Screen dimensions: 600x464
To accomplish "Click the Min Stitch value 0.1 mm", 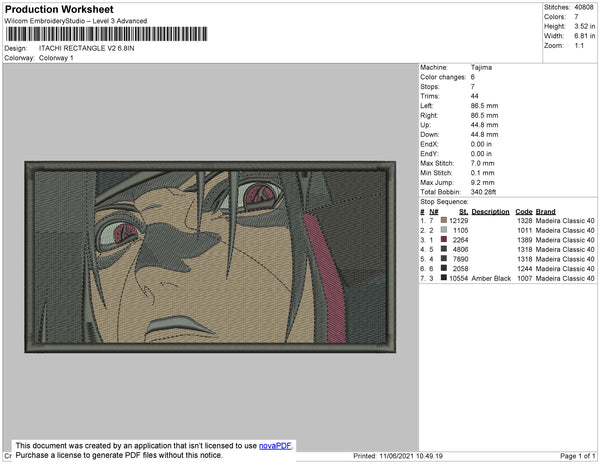I will point(483,173).
